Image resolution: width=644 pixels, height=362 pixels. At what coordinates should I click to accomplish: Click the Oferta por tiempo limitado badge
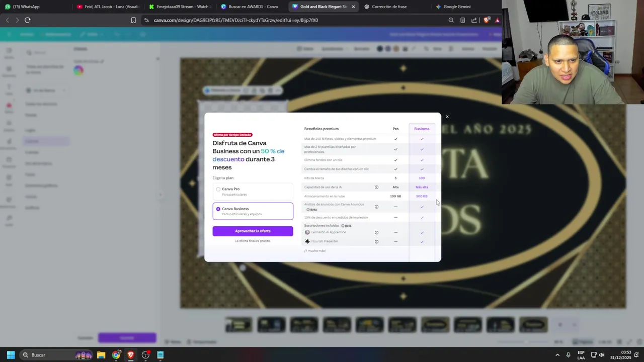[232, 135]
